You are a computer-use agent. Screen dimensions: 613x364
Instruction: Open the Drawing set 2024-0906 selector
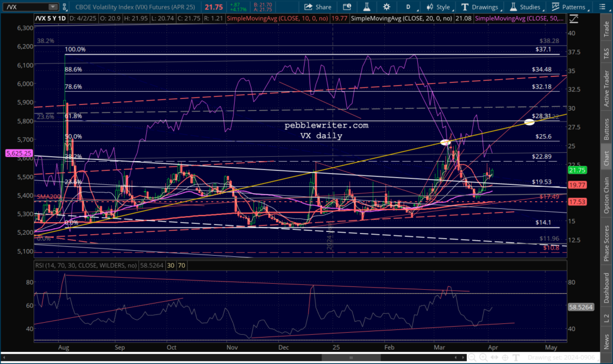coord(561,357)
